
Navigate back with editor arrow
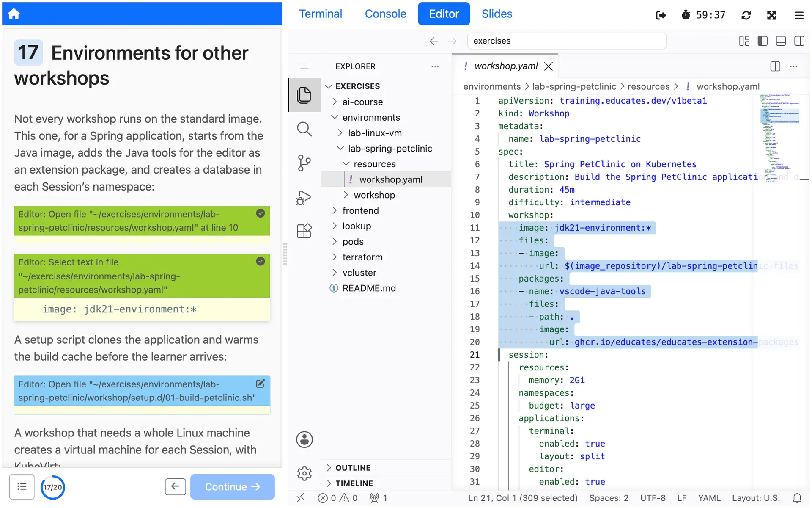pyautogui.click(x=433, y=41)
